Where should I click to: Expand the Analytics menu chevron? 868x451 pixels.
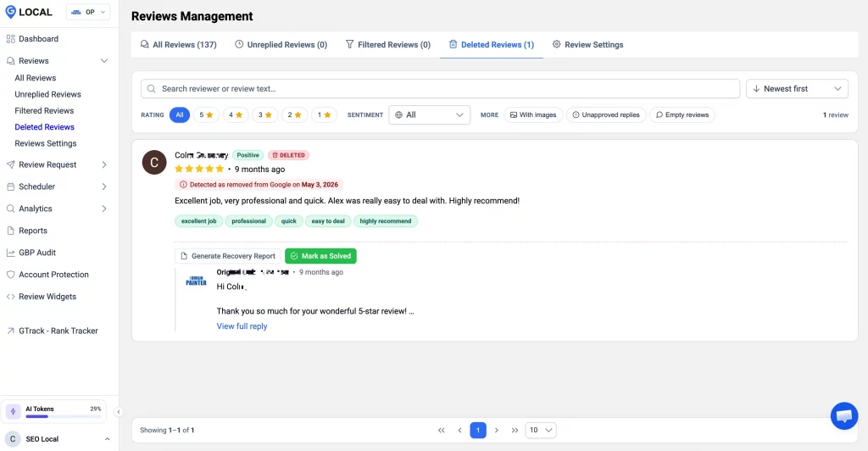pos(104,209)
